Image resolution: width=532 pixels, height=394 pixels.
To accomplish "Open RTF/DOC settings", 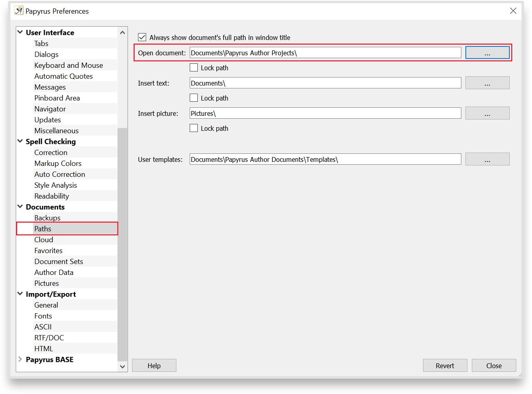I will (x=49, y=338).
